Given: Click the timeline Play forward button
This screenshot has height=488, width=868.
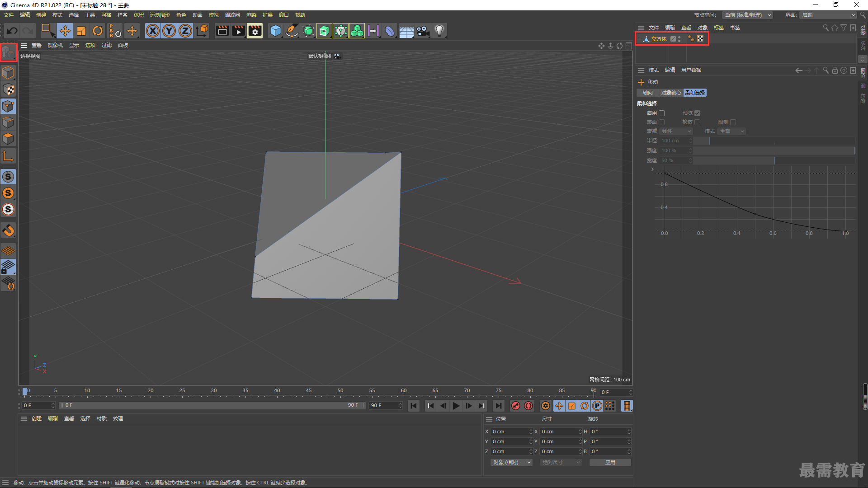Looking at the screenshot, I should coord(456,406).
